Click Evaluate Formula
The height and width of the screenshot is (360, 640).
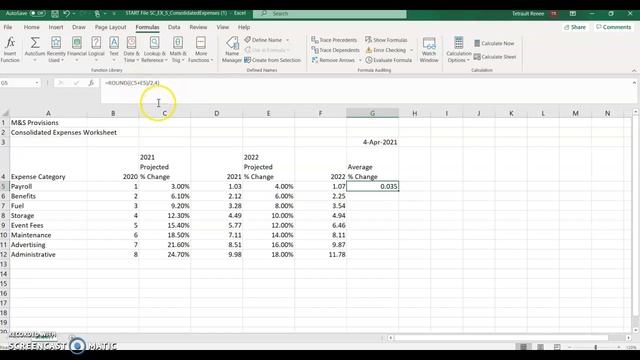pos(388,60)
